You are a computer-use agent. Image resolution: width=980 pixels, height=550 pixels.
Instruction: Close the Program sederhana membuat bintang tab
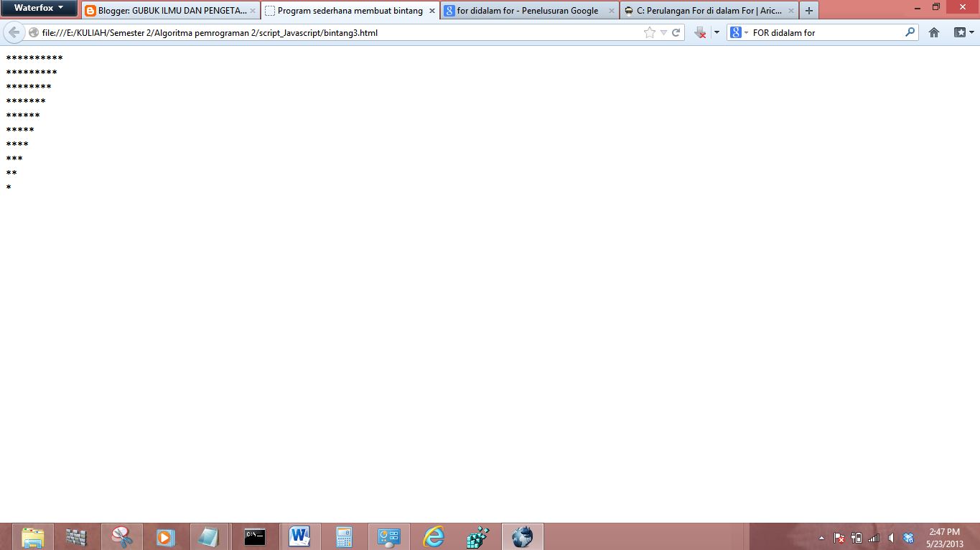click(432, 11)
